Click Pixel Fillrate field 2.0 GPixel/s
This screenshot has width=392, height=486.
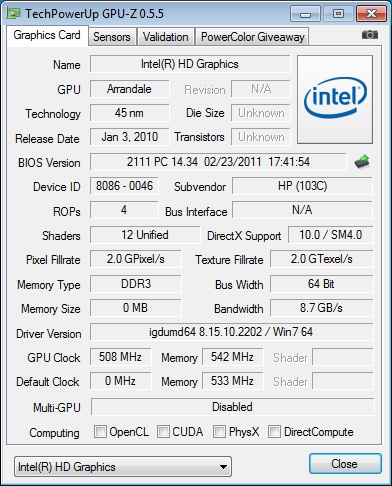click(136, 259)
